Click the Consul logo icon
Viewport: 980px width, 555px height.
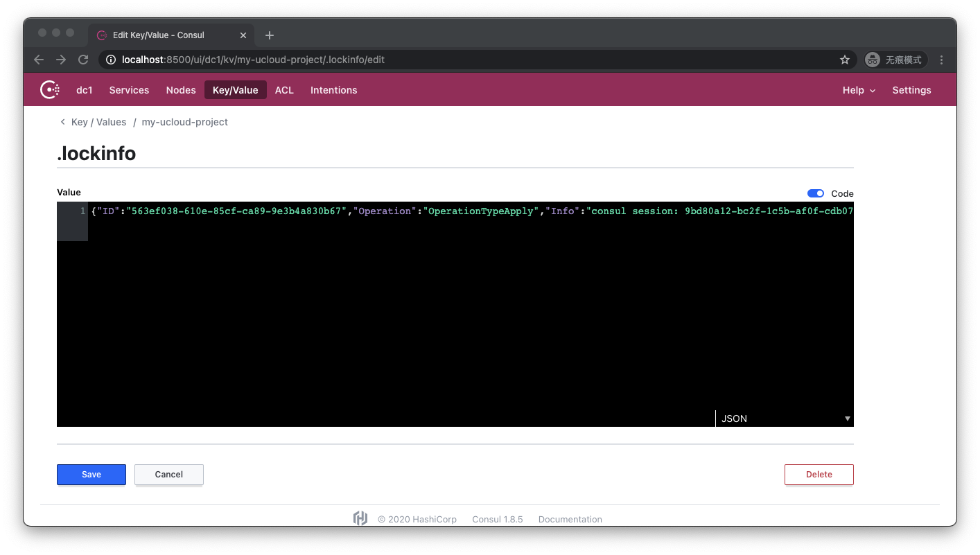pyautogui.click(x=49, y=90)
